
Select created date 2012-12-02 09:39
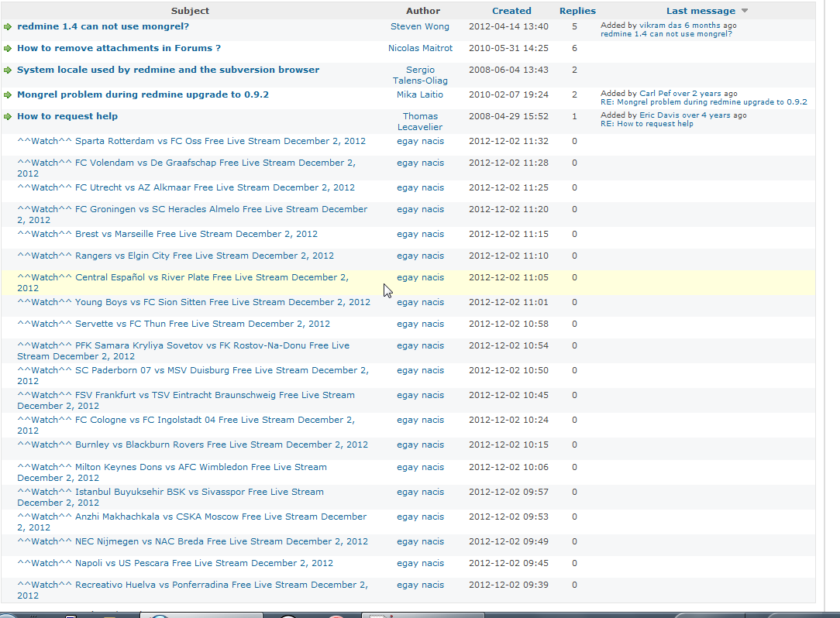508,585
